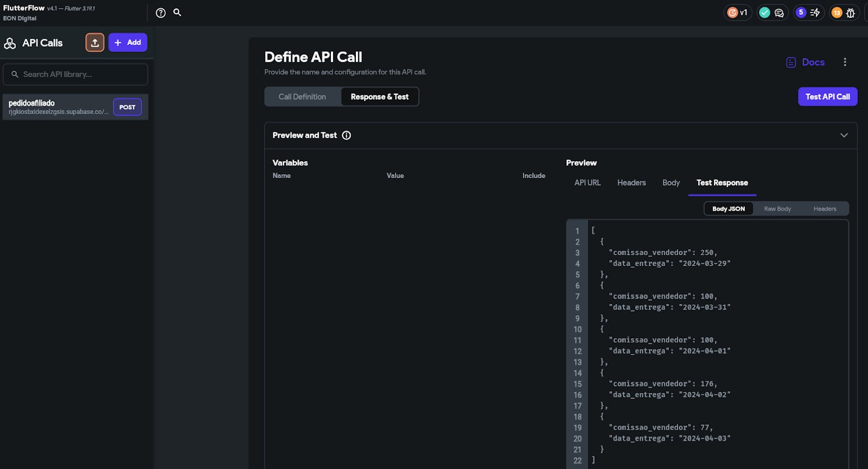Click the lightning optimization issues icon
868x469 pixels.
pos(815,12)
